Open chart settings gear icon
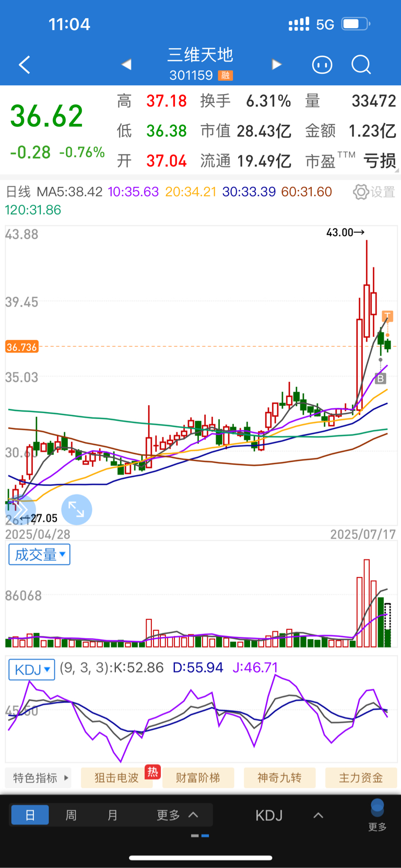 pos(360,192)
